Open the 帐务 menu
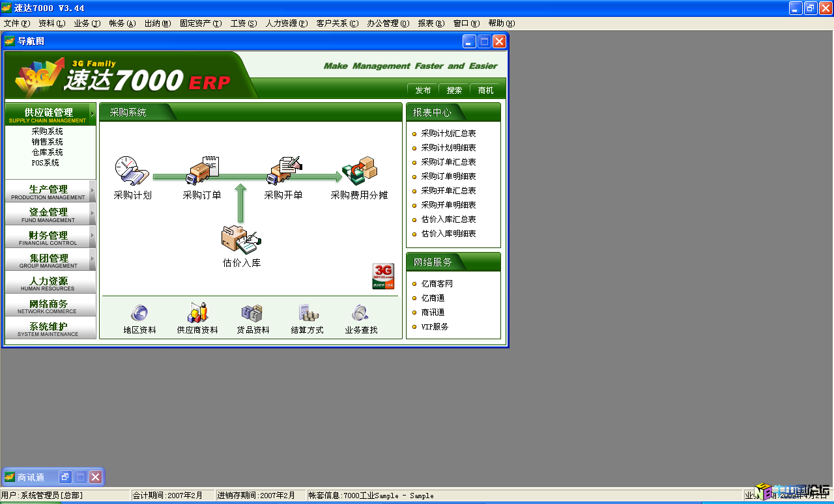 coord(122,23)
